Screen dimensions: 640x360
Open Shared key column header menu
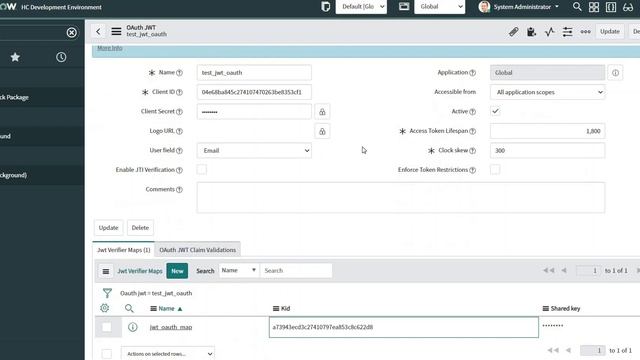(x=545, y=309)
